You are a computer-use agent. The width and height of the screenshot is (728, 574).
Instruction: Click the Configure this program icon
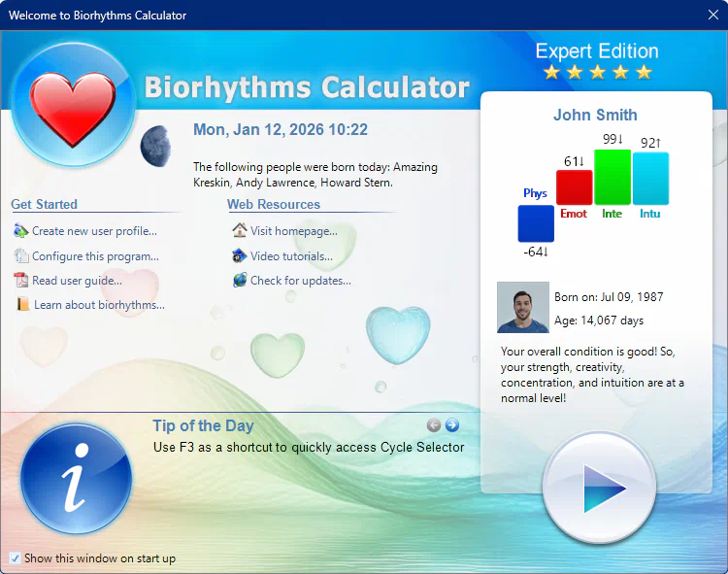(21, 256)
